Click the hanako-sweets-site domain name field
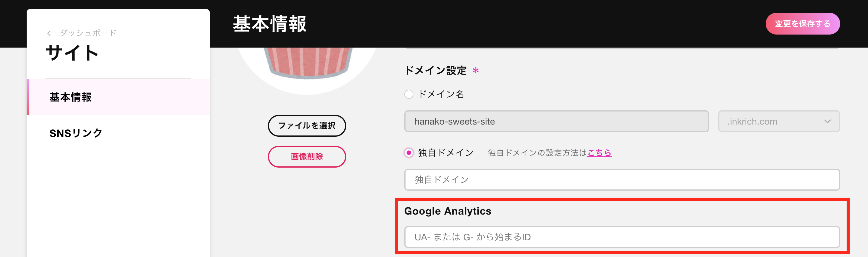This screenshot has width=868, height=257. [x=556, y=122]
